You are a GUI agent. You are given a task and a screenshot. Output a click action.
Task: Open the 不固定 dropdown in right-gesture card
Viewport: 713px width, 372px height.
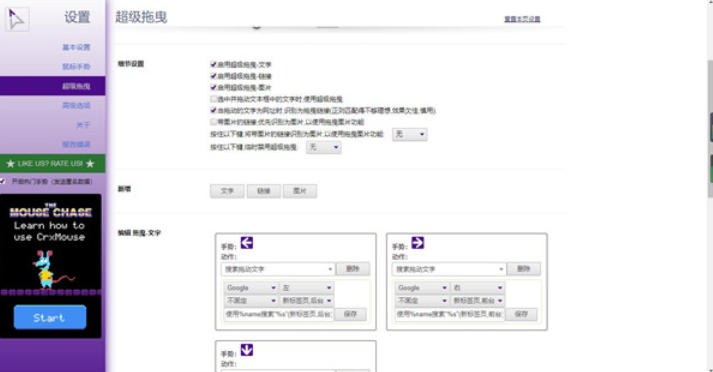point(422,301)
